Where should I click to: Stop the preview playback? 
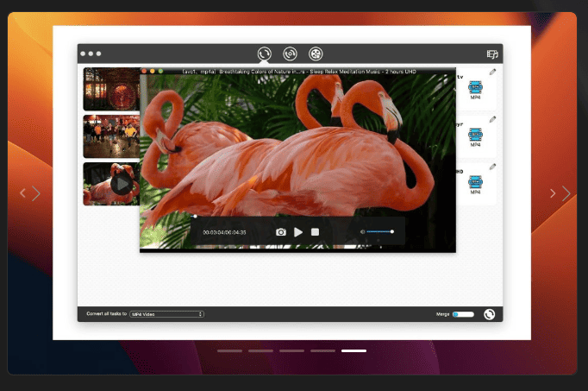point(315,232)
